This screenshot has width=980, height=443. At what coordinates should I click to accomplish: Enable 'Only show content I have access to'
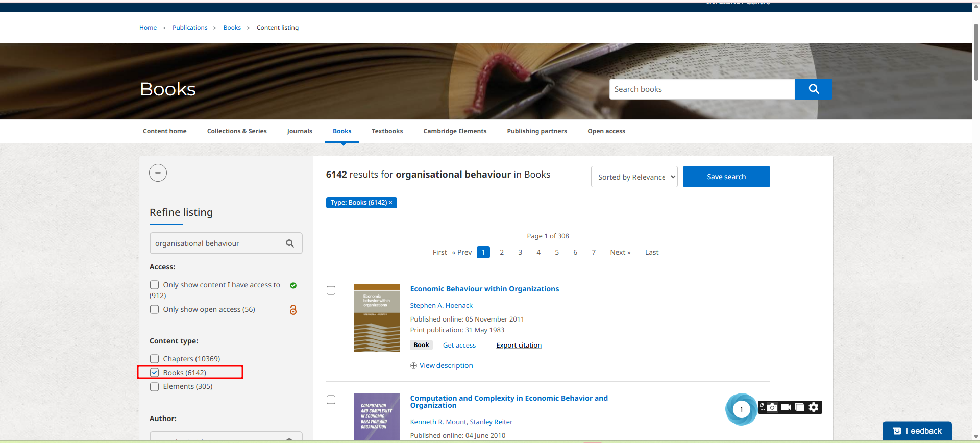pos(155,285)
